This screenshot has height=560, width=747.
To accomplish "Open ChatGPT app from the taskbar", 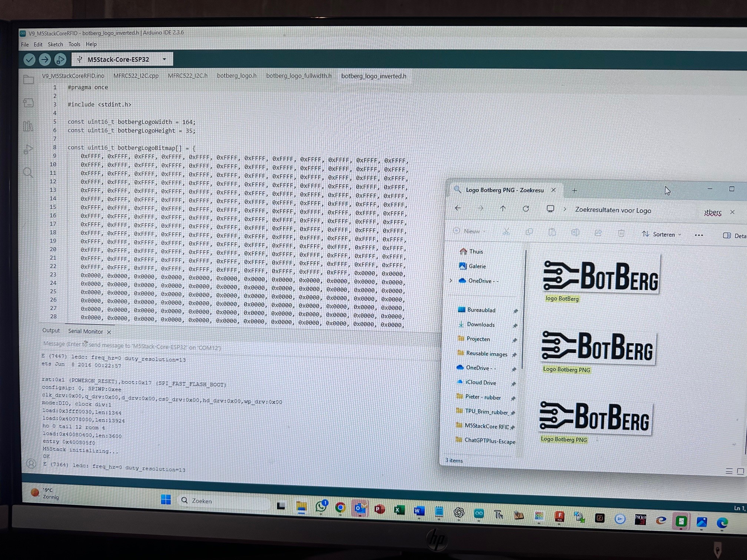I will [459, 512].
